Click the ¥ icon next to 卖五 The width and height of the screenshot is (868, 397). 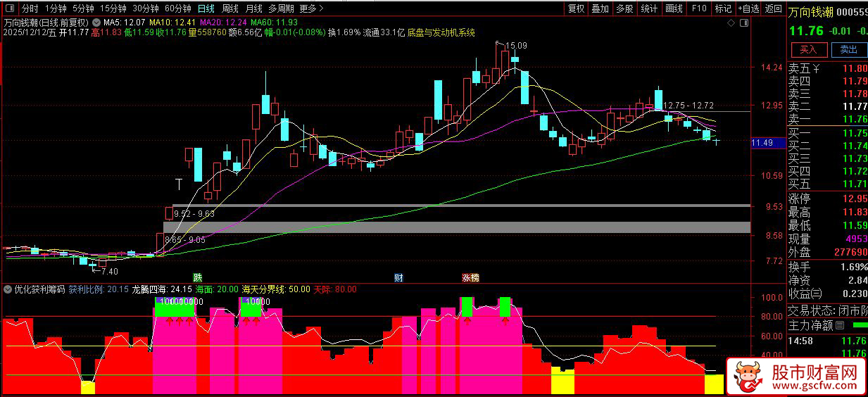(816, 68)
